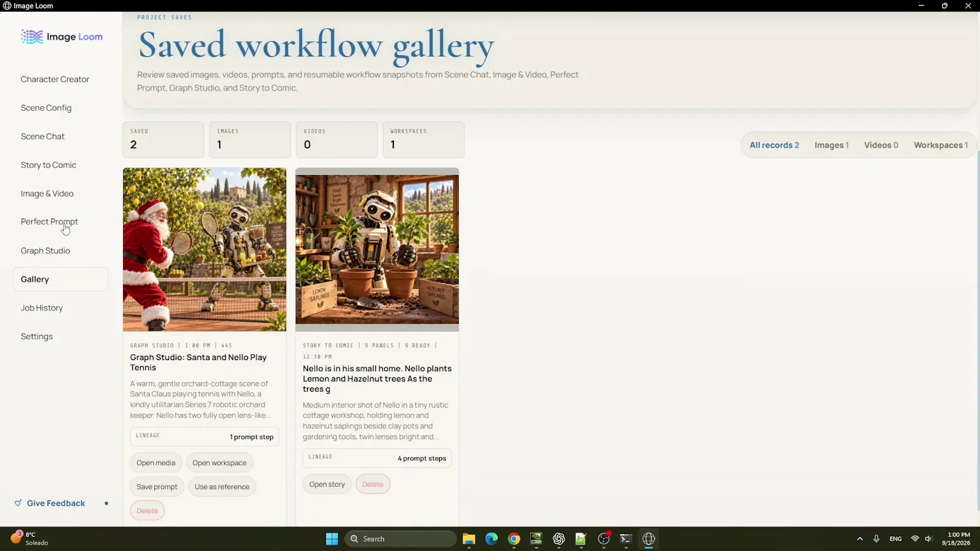
Task: Open the volume speaker tray icon
Action: (929, 539)
